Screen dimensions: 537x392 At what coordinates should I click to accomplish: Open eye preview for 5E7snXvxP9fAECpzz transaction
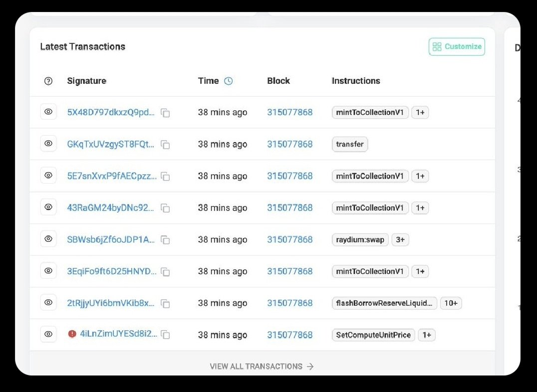[x=48, y=175]
